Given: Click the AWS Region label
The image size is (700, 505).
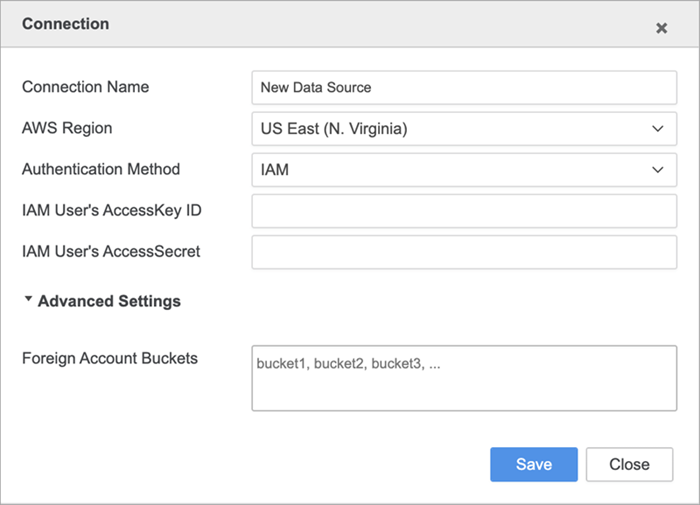Looking at the screenshot, I should click(67, 128).
